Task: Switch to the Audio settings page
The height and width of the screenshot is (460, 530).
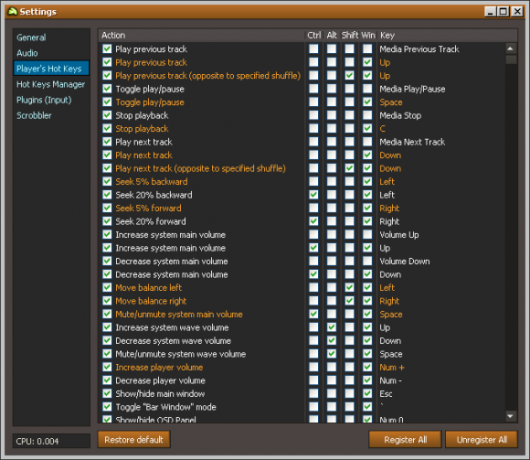Action: [x=27, y=53]
